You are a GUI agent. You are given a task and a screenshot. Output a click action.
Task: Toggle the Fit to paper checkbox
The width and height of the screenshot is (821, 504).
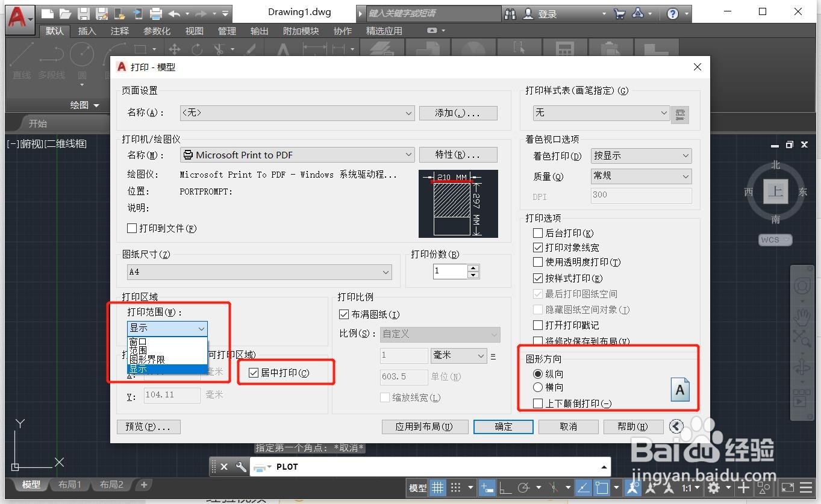point(344,314)
